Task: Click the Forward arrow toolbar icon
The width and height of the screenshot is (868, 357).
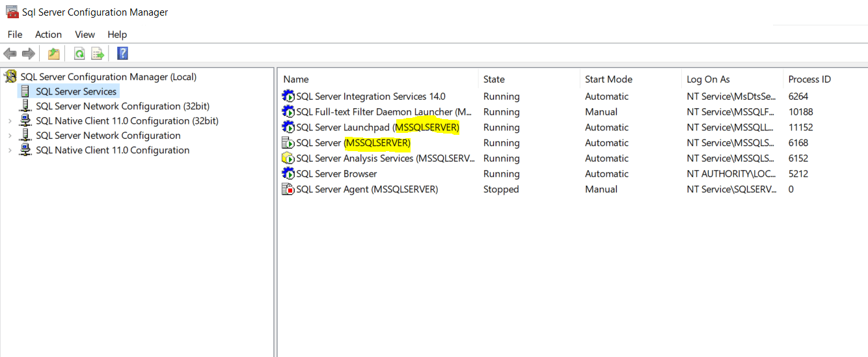Action: coord(28,53)
